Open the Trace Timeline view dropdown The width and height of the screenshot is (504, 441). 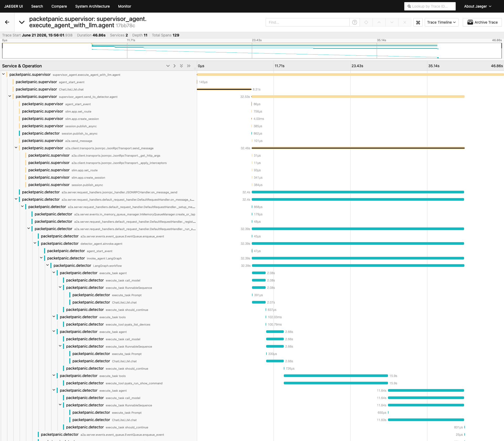coord(442,22)
